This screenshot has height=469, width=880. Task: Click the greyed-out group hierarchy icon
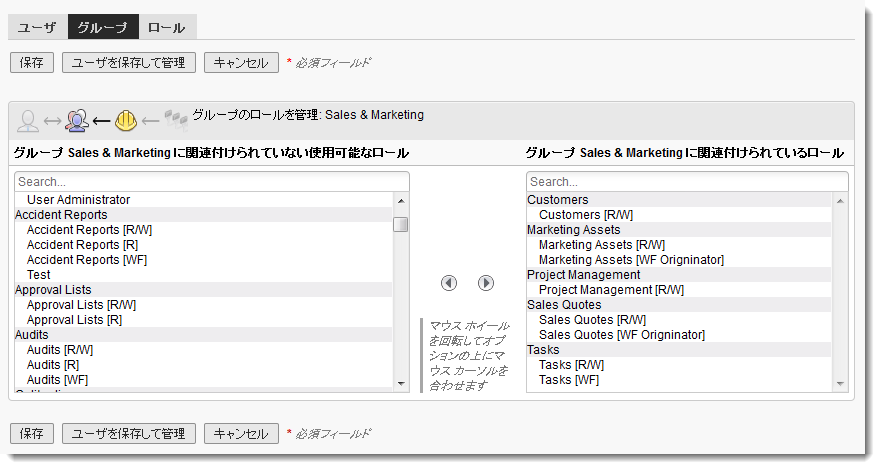tap(176, 120)
